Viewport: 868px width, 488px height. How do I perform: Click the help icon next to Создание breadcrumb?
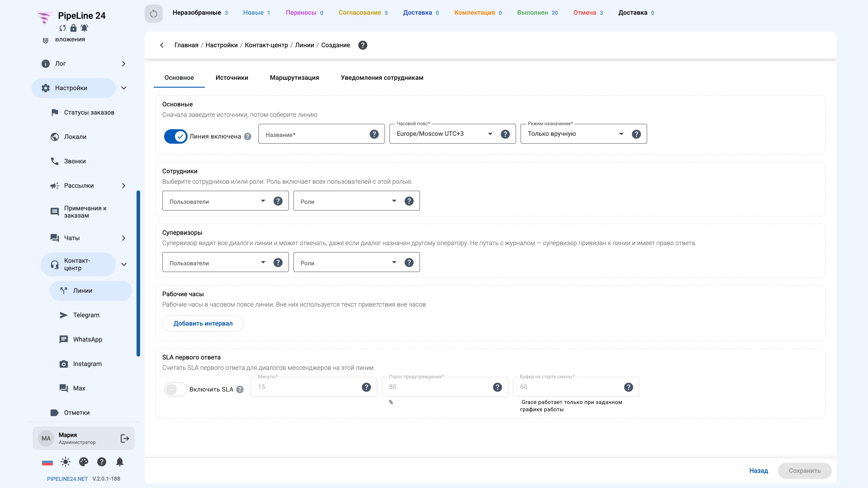coord(363,45)
